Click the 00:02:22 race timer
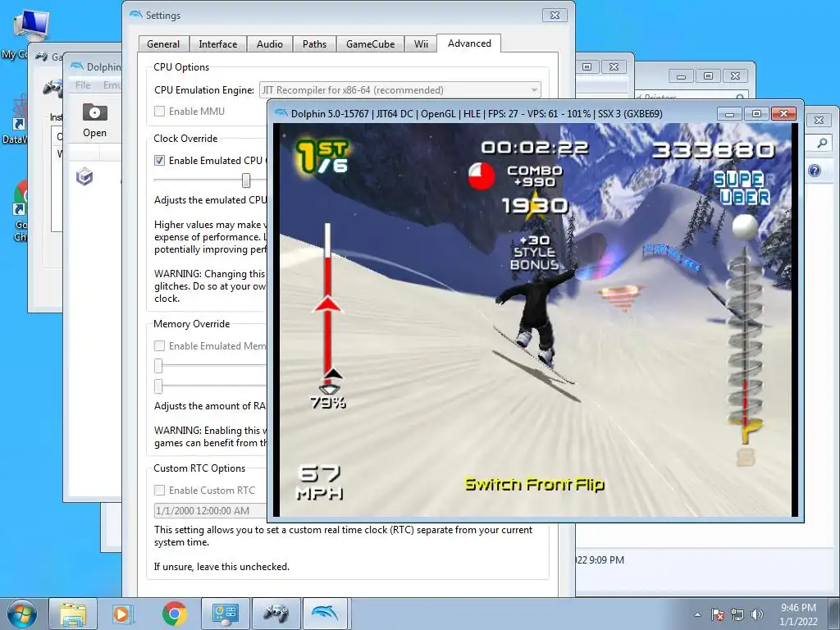The height and width of the screenshot is (630, 840). (x=535, y=148)
